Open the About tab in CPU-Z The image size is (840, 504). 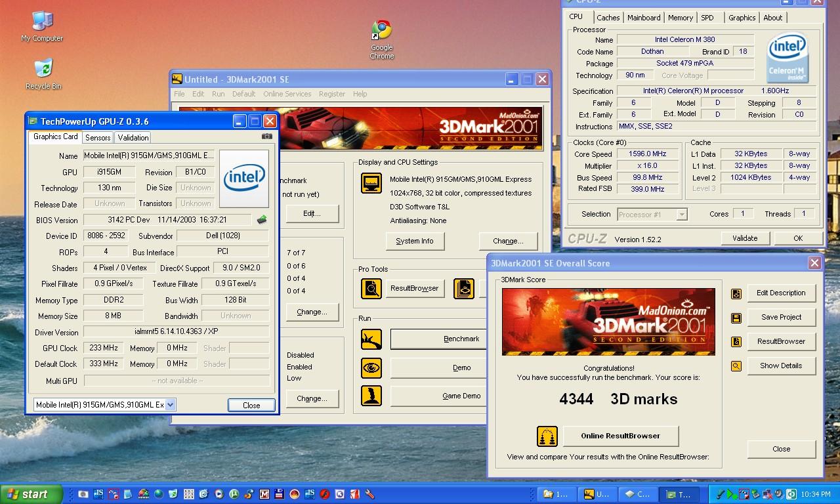772,18
